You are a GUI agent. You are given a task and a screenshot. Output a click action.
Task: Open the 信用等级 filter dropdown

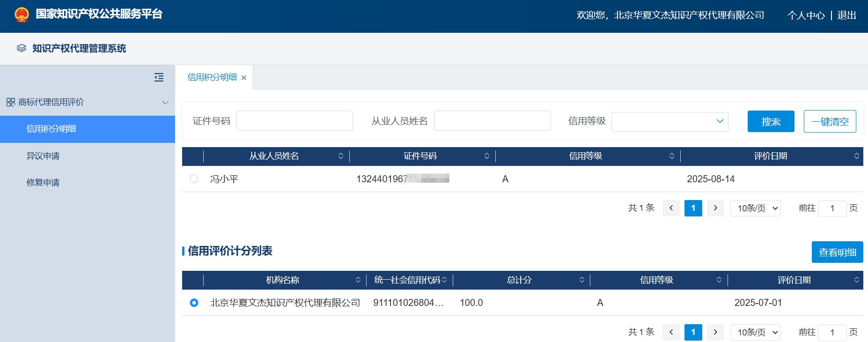(670, 122)
